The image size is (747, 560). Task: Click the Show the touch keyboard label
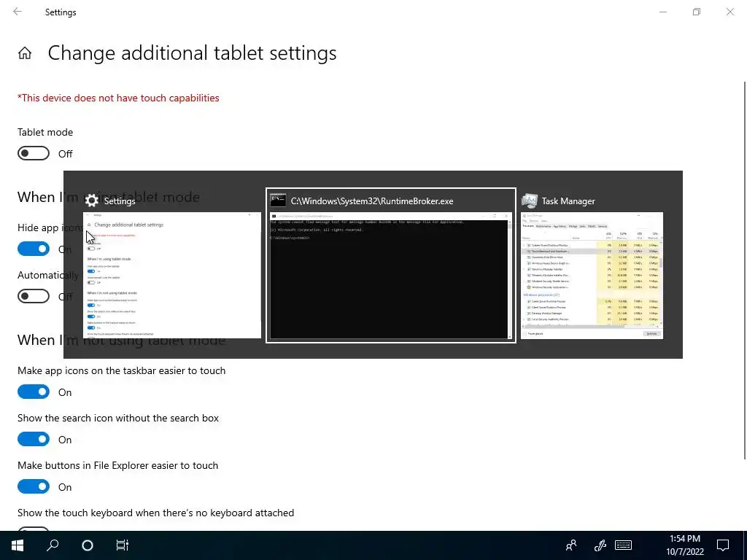pos(156,513)
